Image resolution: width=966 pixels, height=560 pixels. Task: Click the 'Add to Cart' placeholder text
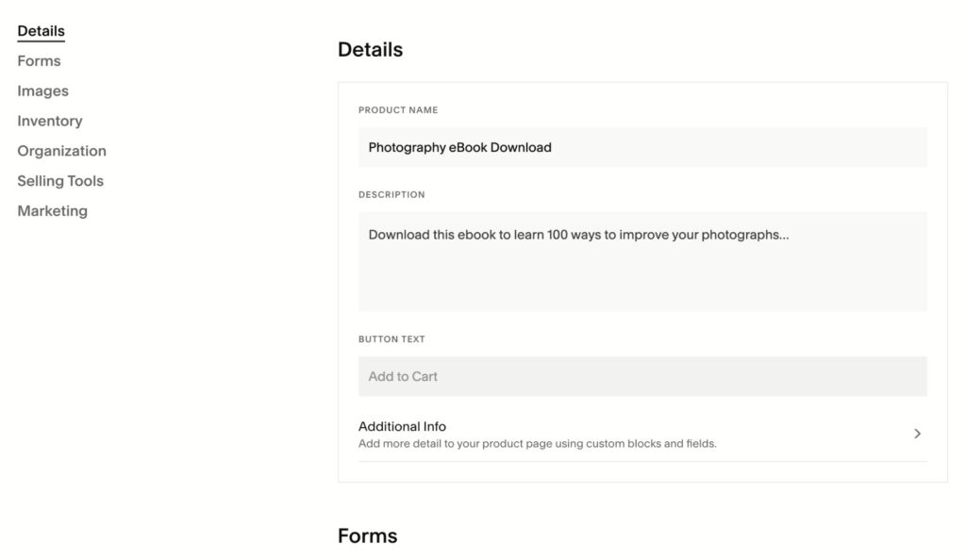point(403,376)
